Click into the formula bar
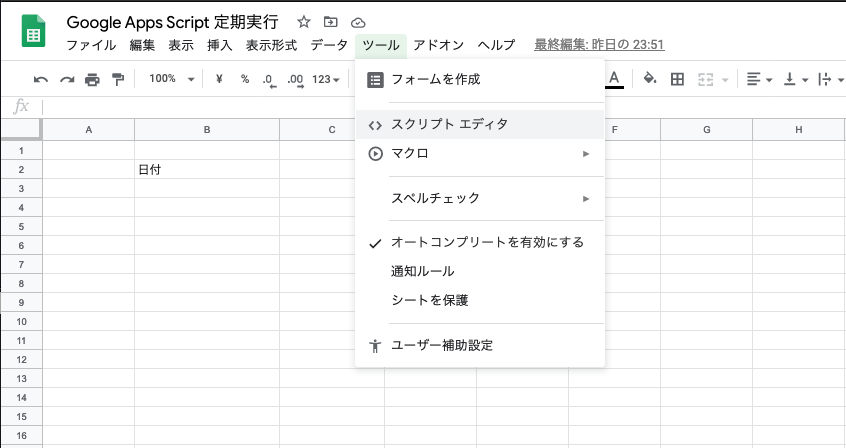846x448 pixels. coord(442,106)
